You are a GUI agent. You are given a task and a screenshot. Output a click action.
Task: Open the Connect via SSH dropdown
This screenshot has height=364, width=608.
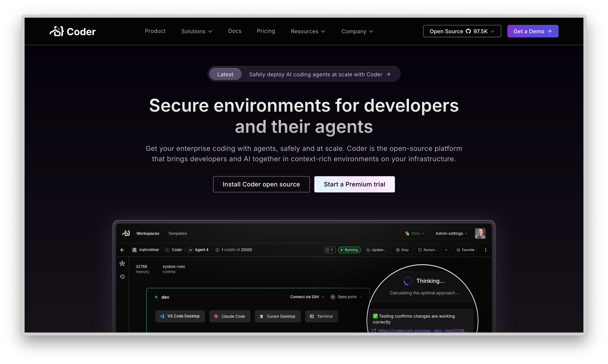(307, 297)
